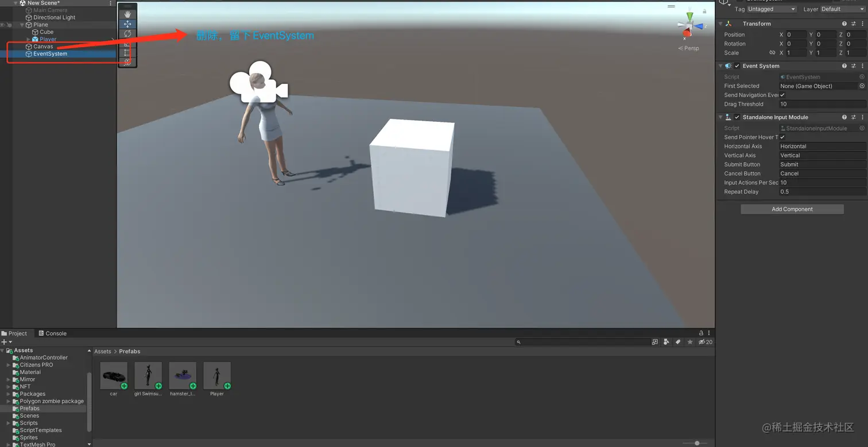This screenshot has height=447, width=868.
Task: Toggle the Scale constrained proportions link icon
Action: click(772, 53)
